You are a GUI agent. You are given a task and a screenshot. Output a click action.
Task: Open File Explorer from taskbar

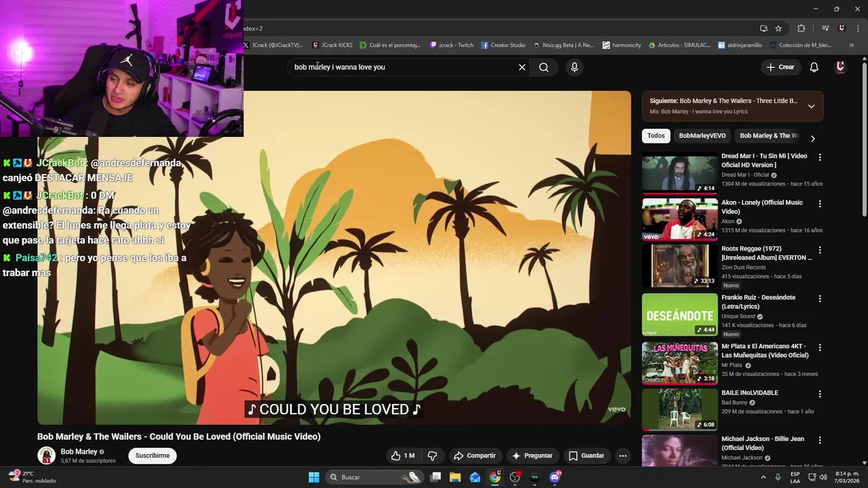point(455,477)
